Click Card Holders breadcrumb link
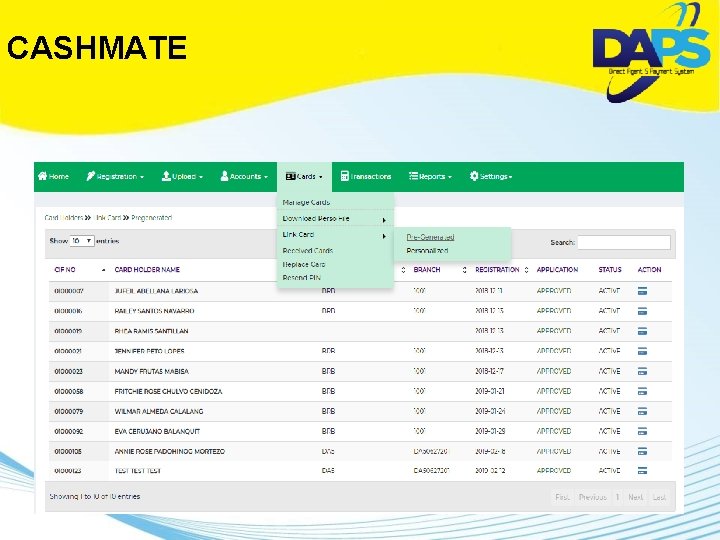Image resolution: width=720 pixels, height=540 pixels. 64,218
